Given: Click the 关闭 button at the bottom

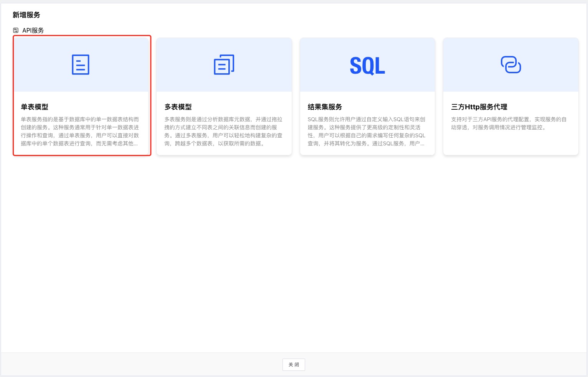Looking at the screenshot, I should coord(293,364).
